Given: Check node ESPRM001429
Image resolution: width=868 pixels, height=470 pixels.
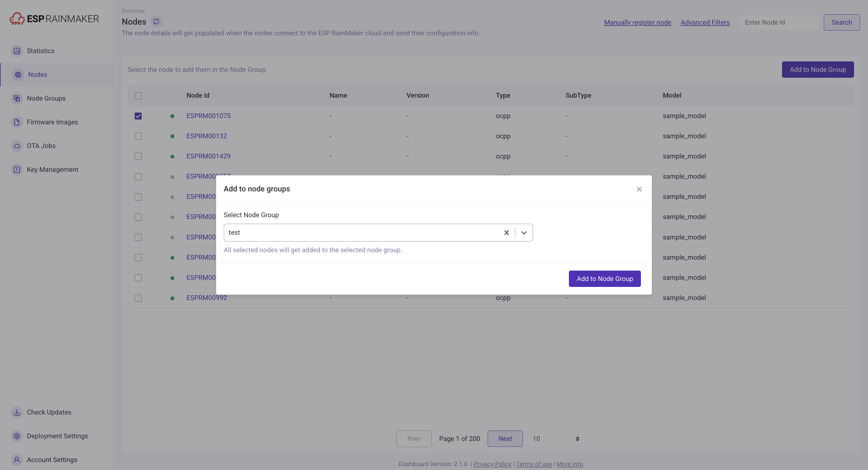Looking at the screenshot, I should (x=138, y=156).
